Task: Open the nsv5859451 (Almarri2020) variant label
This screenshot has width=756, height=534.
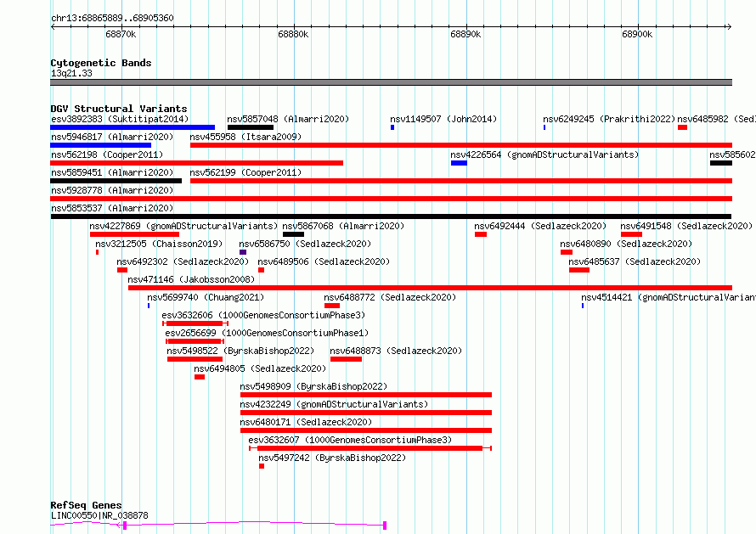Action: (112, 172)
